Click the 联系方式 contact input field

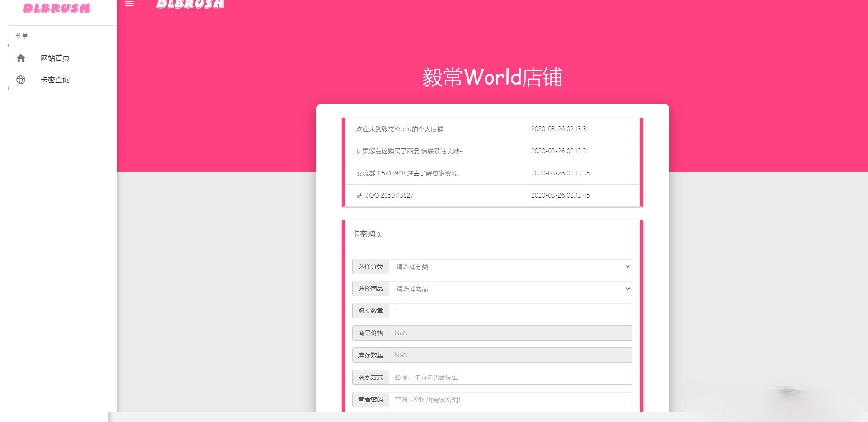[x=510, y=377]
